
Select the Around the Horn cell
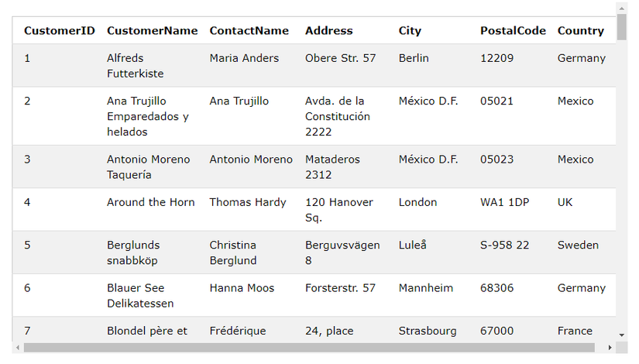point(151,202)
